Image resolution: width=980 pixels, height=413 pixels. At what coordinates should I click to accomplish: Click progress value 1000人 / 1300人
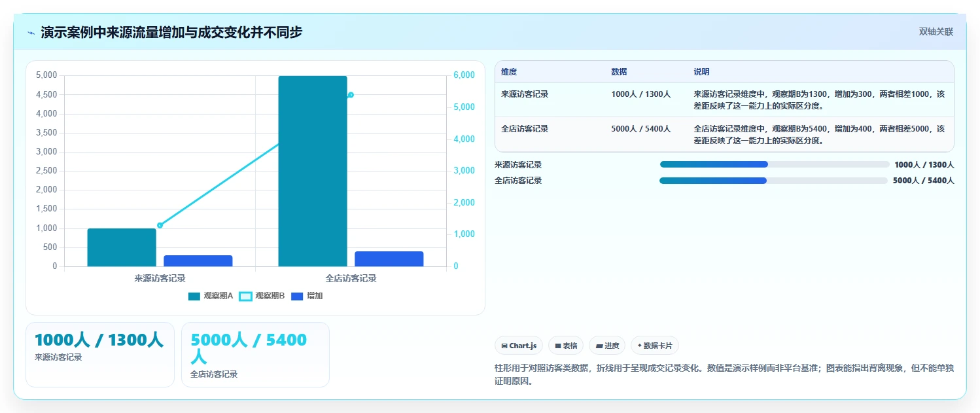(x=924, y=165)
